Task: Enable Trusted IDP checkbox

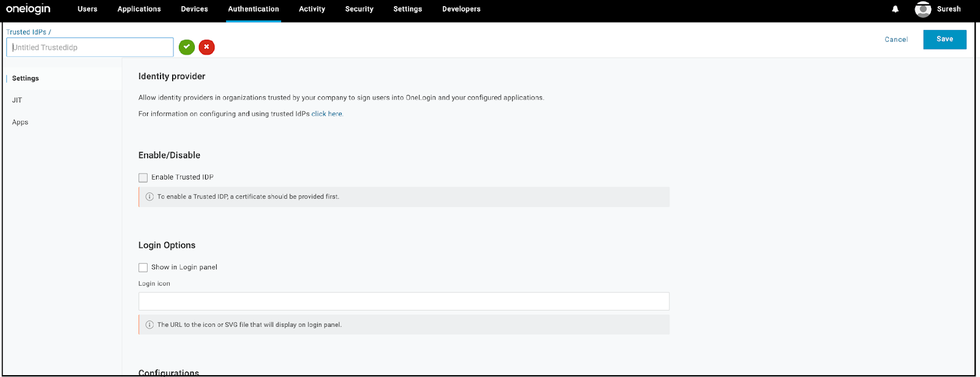Action: coord(143,178)
